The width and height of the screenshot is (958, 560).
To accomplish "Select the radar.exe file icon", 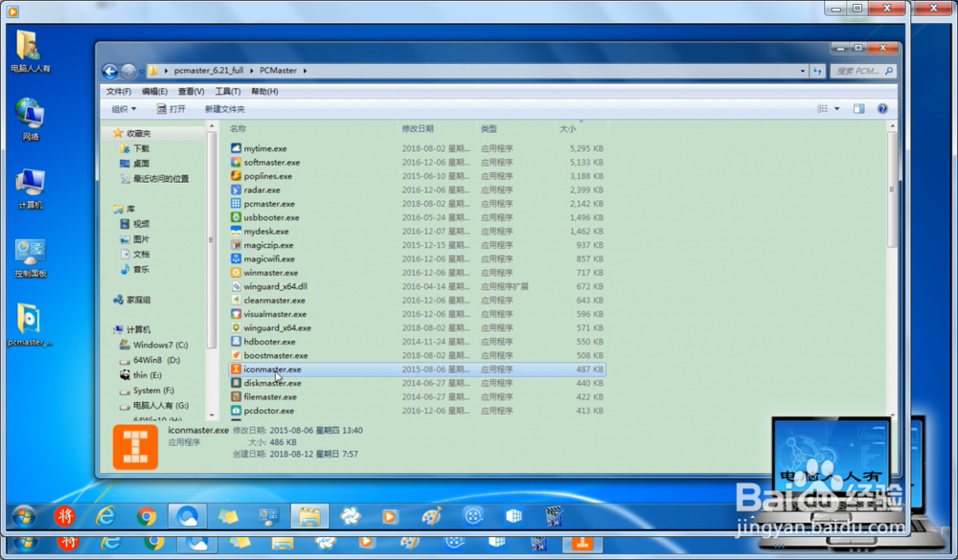I will click(x=236, y=190).
